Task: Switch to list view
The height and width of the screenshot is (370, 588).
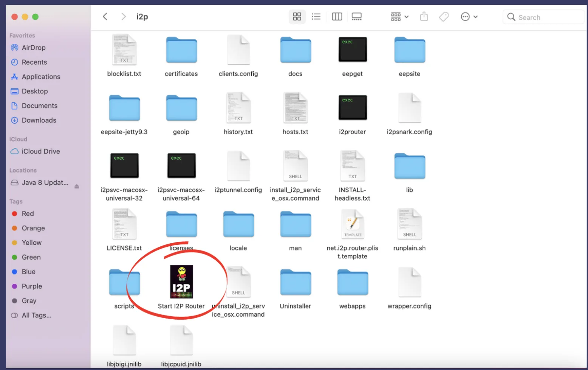Action: point(316,17)
